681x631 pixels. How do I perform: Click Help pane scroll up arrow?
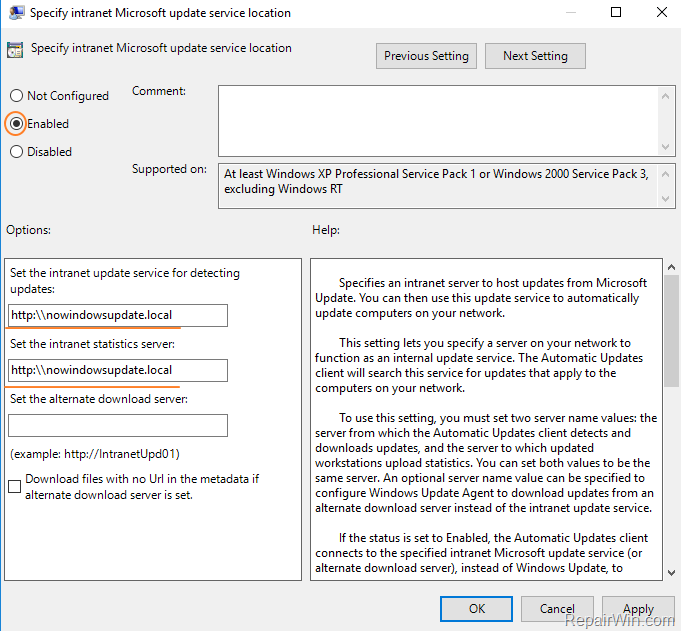coord(671,268)
